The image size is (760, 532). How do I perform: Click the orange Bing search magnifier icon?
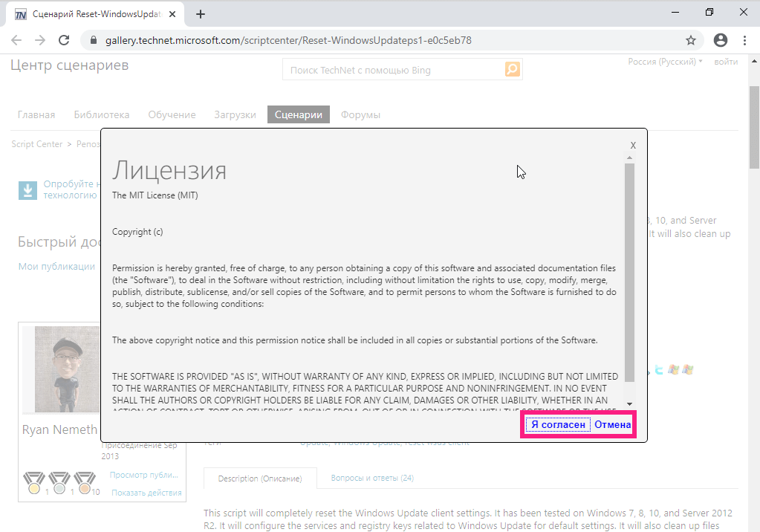tap(513, 70)
